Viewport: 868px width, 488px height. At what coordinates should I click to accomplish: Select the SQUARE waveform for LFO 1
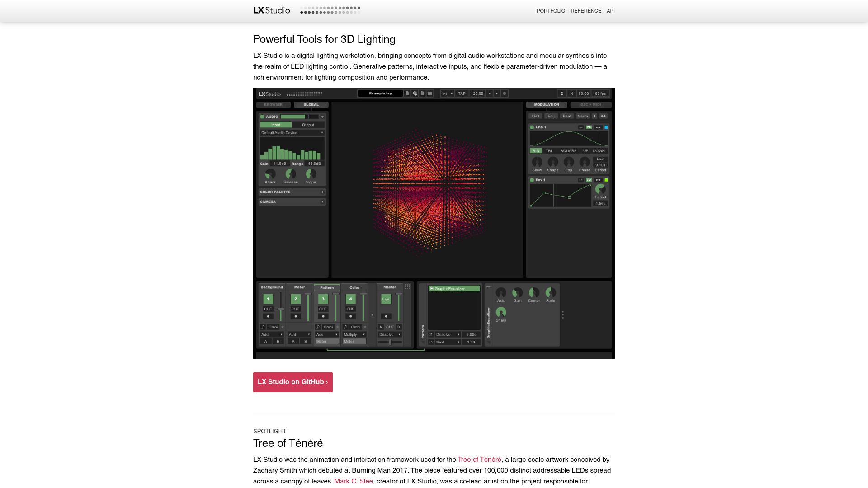(x=568, y=151)
